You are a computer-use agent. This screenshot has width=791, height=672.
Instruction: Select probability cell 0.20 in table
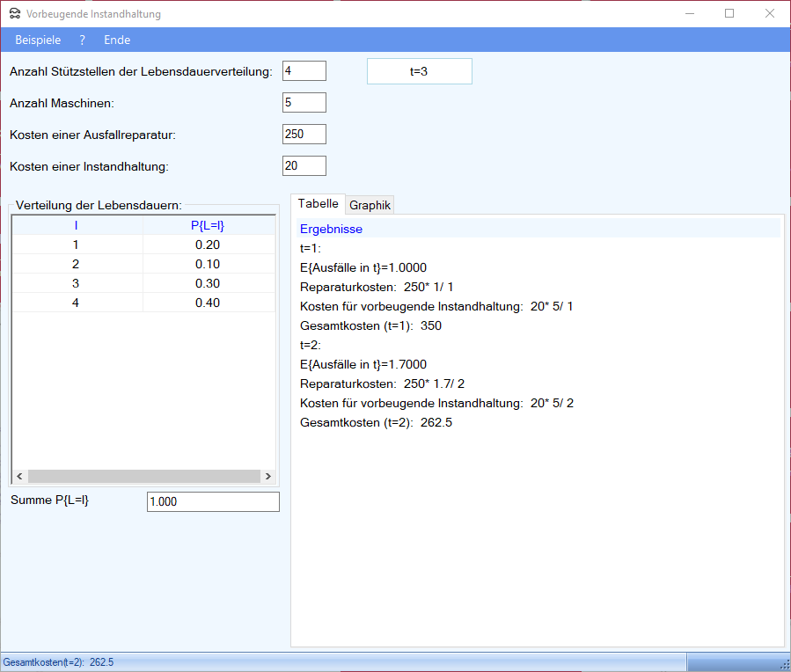click(208, 245)
